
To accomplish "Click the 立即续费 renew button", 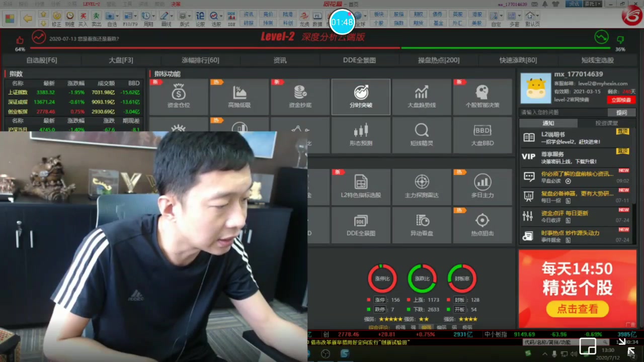I will point(620,100).
